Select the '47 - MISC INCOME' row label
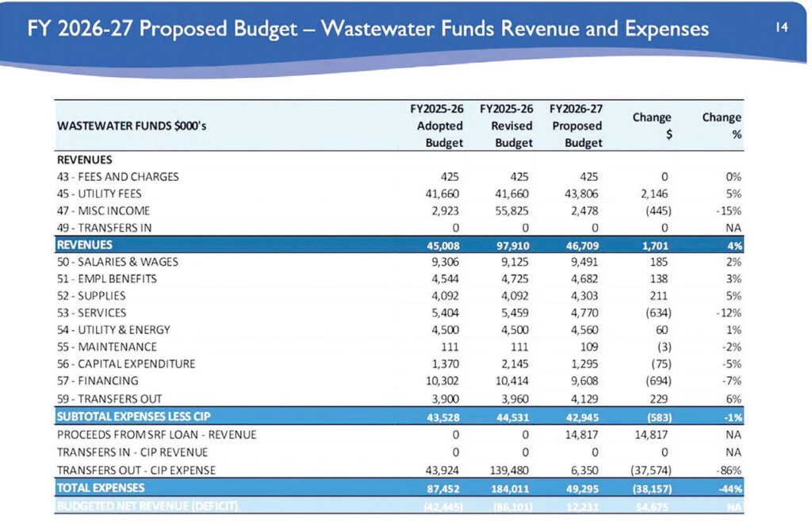Viewport: 812px width, 523px height. point(103,211)
